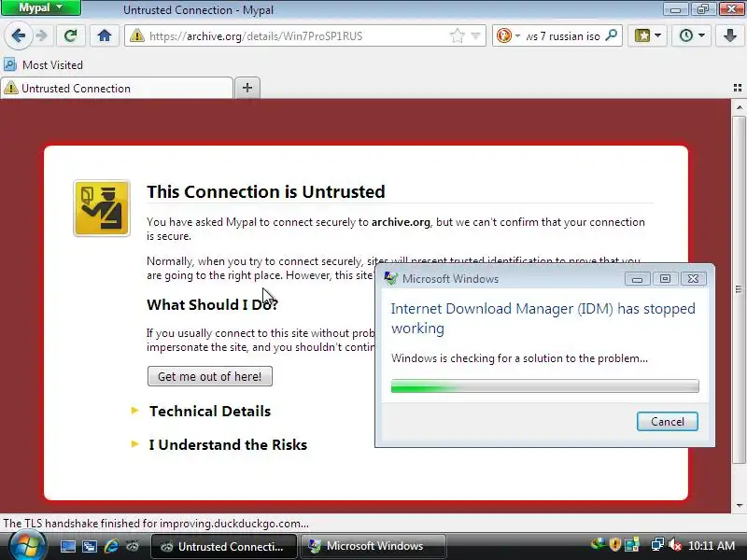Click the 'This Connection is Untrusted' heading

[x=266, y=191]
